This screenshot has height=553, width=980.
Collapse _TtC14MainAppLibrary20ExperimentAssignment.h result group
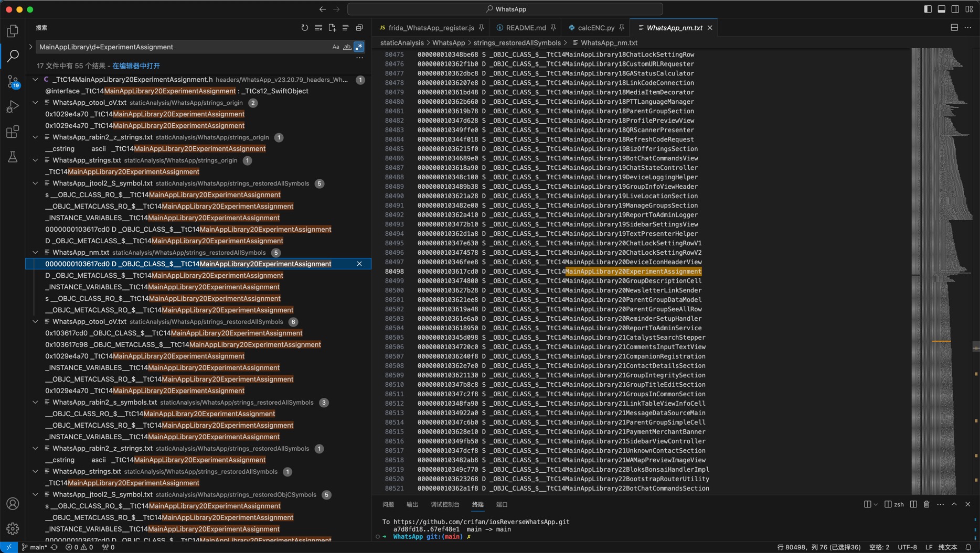[35, 80]
